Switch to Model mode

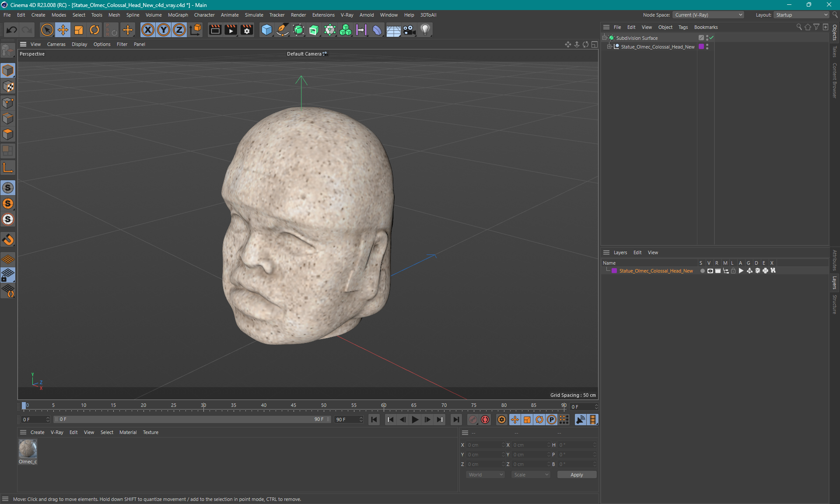tap(8, 70)
